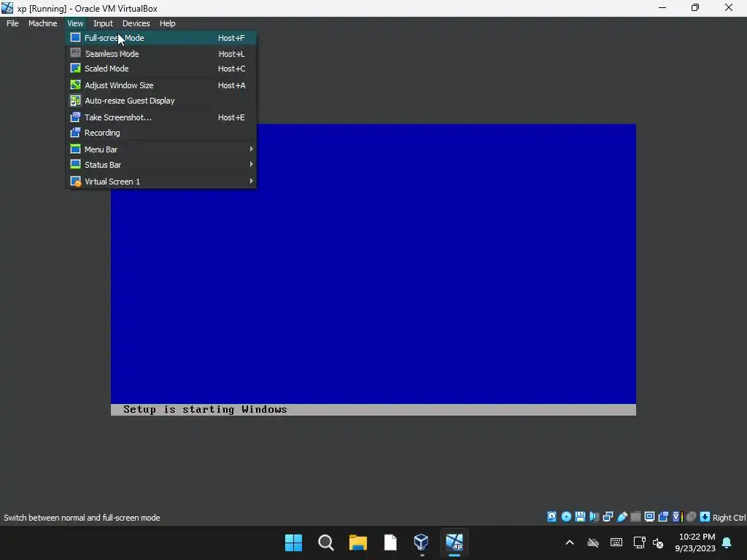Click the xp VM taskbar icon
This screenshot has height=560, width=747.
click(x=454, y=542)
